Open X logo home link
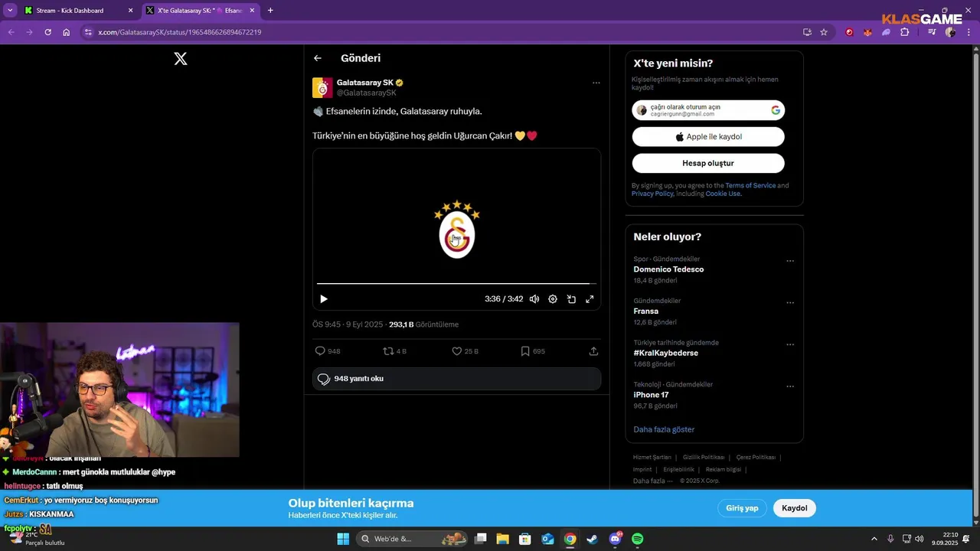This screenshot has width=980, height=551. pyautogui.click(x=181, y=59)
